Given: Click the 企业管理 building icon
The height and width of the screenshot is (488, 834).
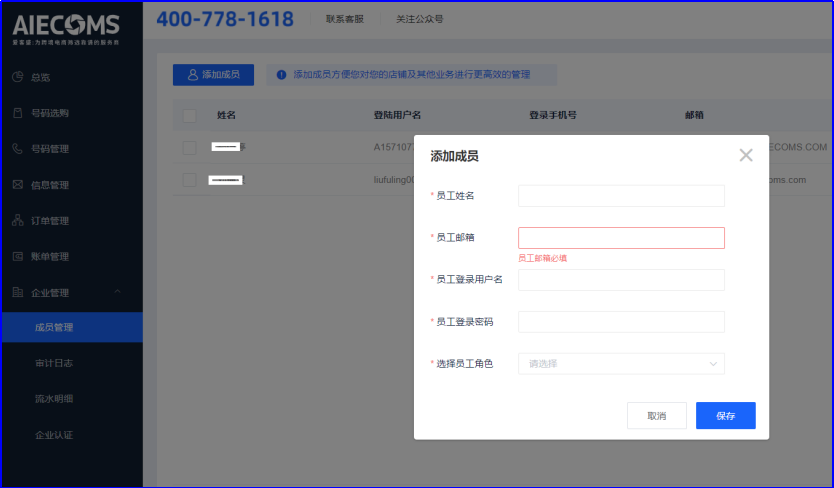Looking at the screenshot, I should 18,292.
